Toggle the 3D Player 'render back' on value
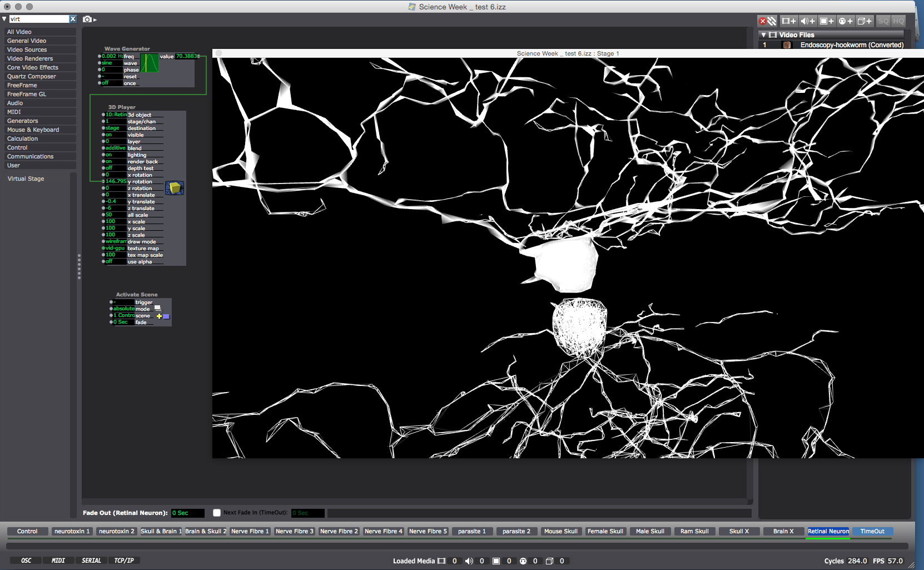924x570 pixels. coord(116,161)
